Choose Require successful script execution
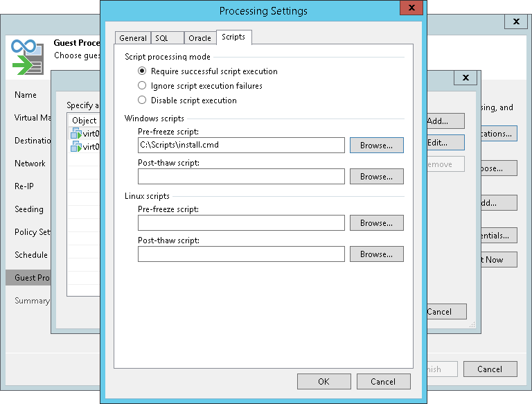The width and height of the screenshot is (532, 404). pos(142,71)
